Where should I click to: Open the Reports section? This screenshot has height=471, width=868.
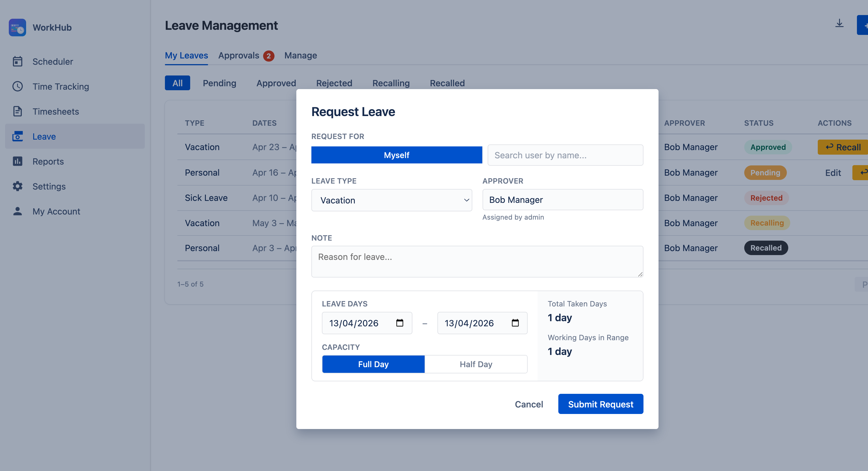point(48,161)
